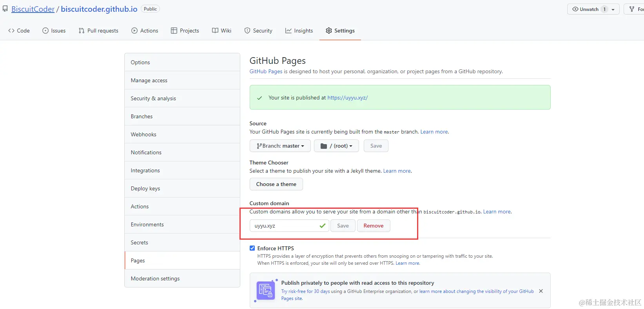644x309 pixels.
Task: Open Manage access in sidebar
Action: 182,80
